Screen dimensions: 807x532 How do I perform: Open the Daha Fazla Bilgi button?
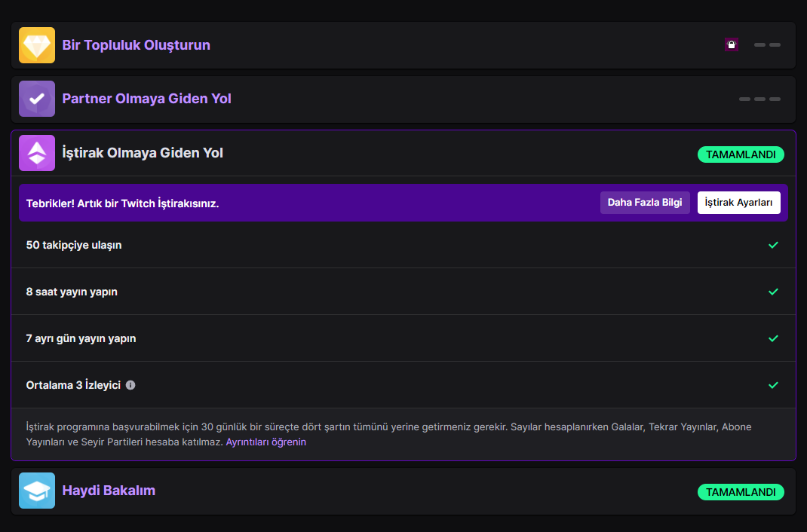[x=645, y=203]
